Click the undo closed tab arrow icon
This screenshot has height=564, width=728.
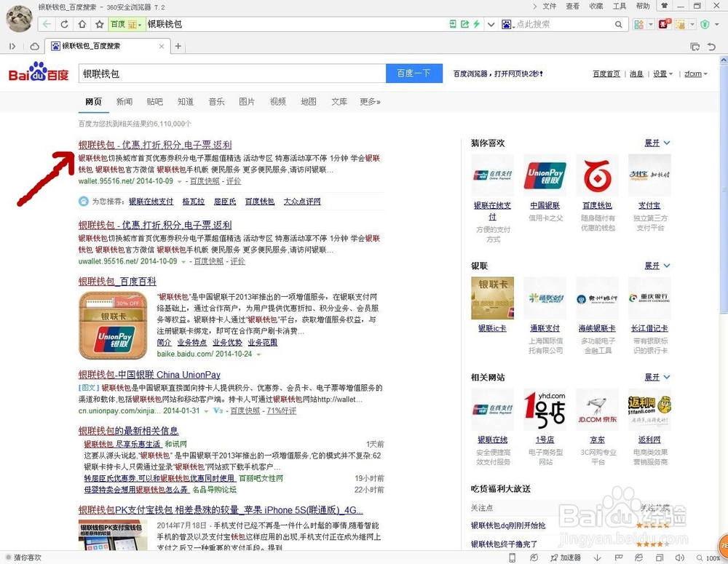coord(711,46)
